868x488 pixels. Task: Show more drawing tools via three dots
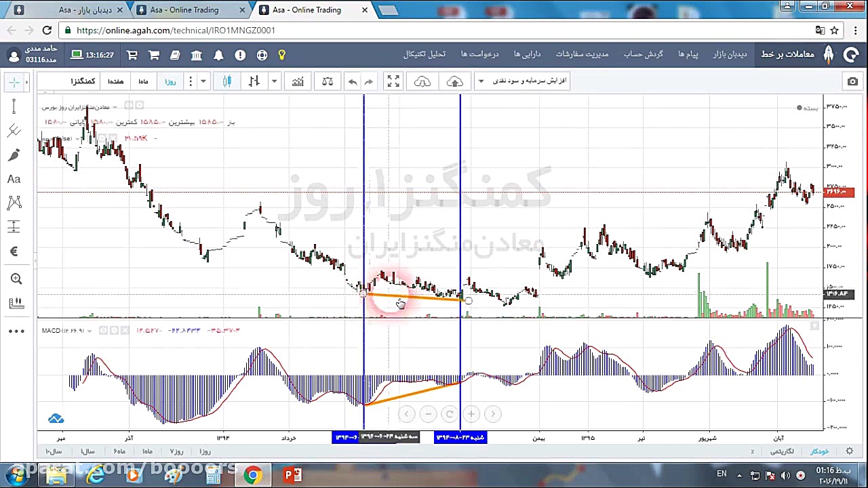(16, 331)
